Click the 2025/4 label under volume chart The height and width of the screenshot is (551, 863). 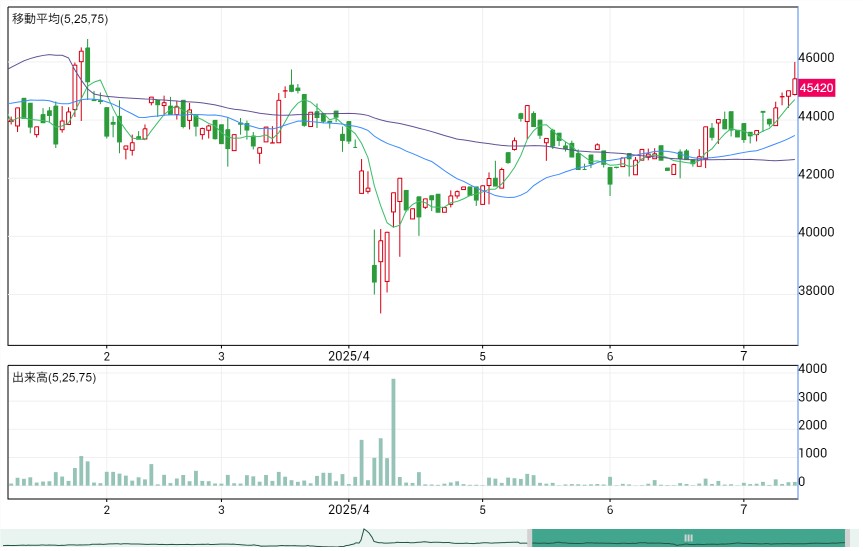[x=349, y=510]
